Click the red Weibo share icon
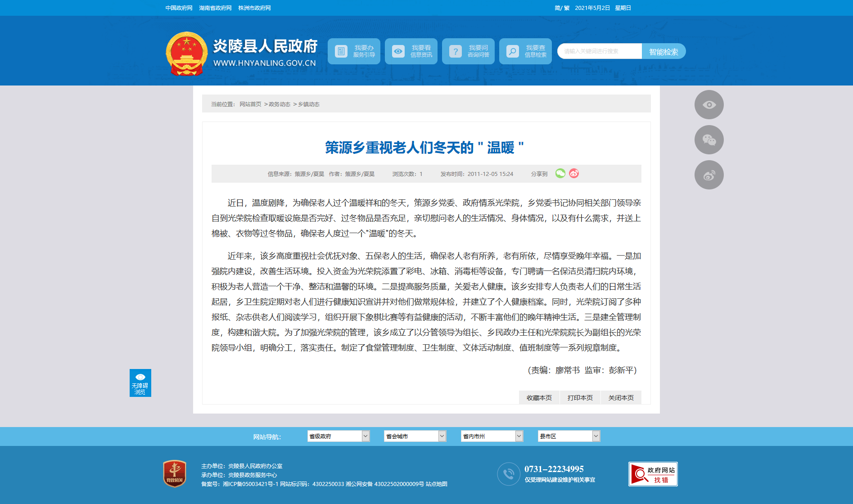 [x=574, y=174]
